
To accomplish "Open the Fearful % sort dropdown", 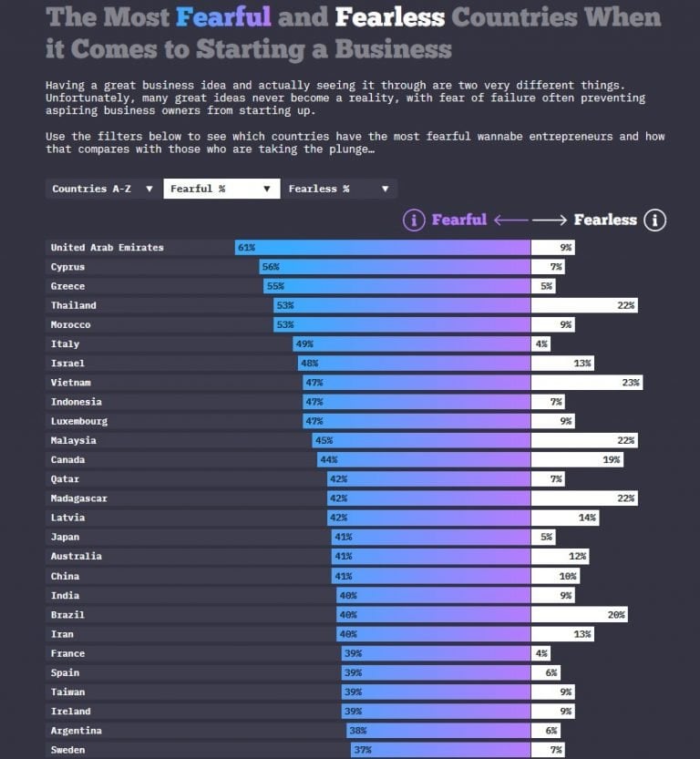I will click(221, 189).
